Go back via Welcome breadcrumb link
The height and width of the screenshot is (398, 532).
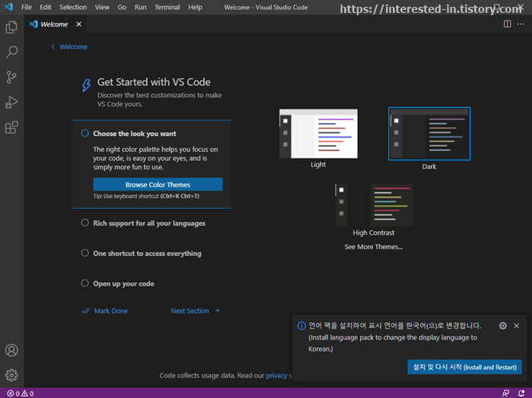coord(73,47)
